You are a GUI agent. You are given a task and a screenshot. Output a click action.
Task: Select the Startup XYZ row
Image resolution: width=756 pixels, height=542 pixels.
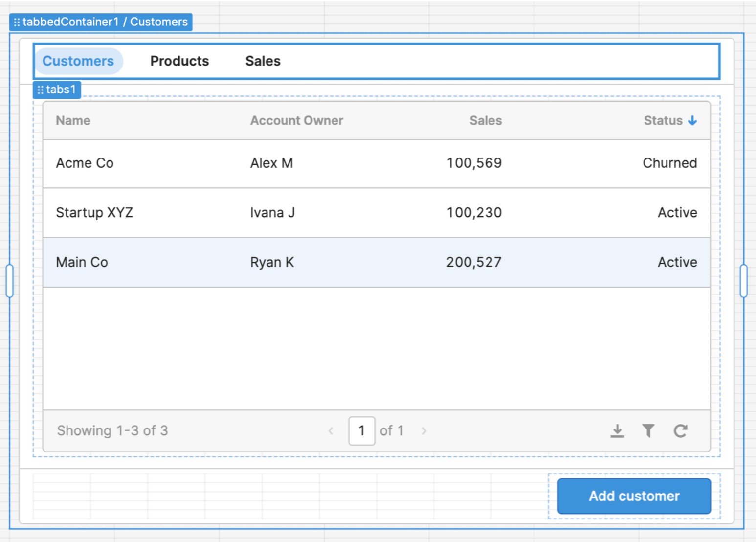point(377,213)
